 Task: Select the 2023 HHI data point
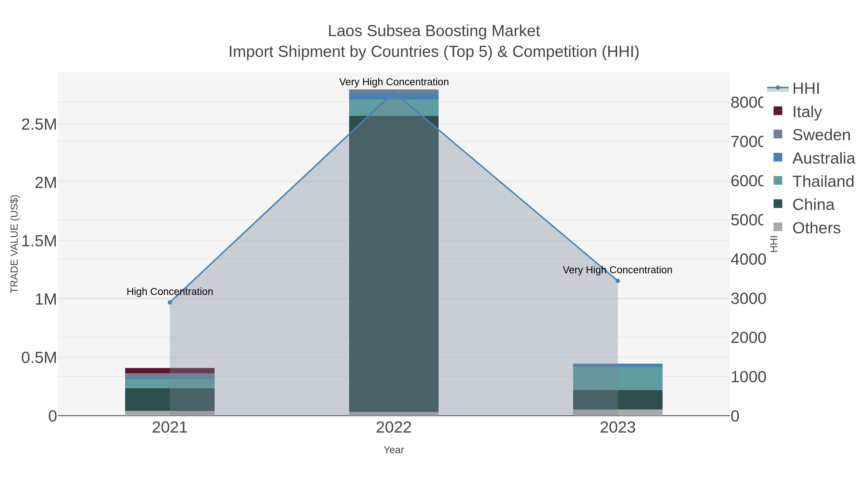pos(618,281)
